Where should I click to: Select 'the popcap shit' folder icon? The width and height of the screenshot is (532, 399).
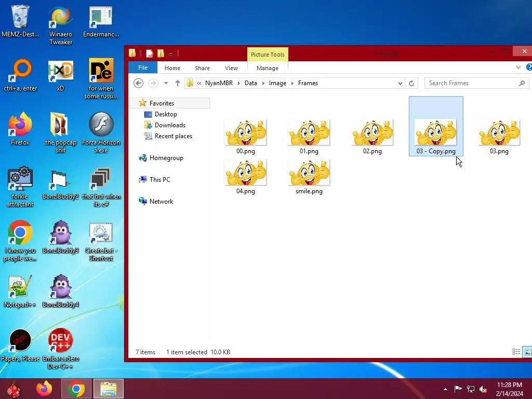pos(60,132)
